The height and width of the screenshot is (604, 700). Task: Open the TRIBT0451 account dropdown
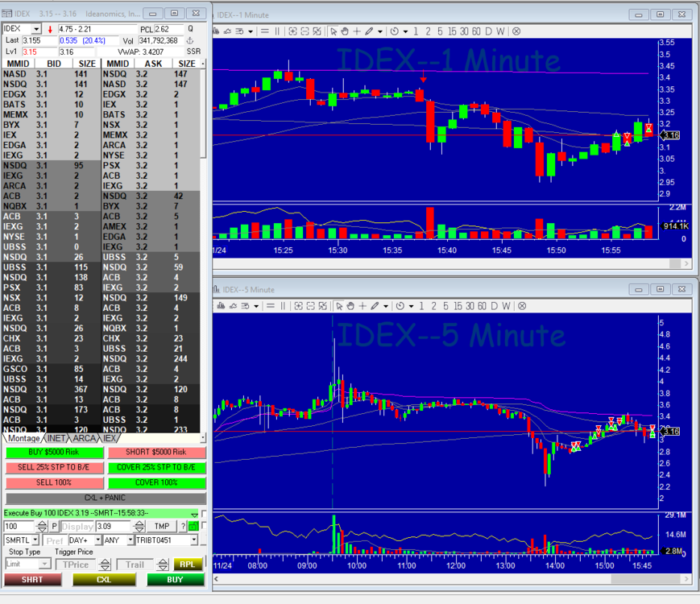click(x=193, y=540)
